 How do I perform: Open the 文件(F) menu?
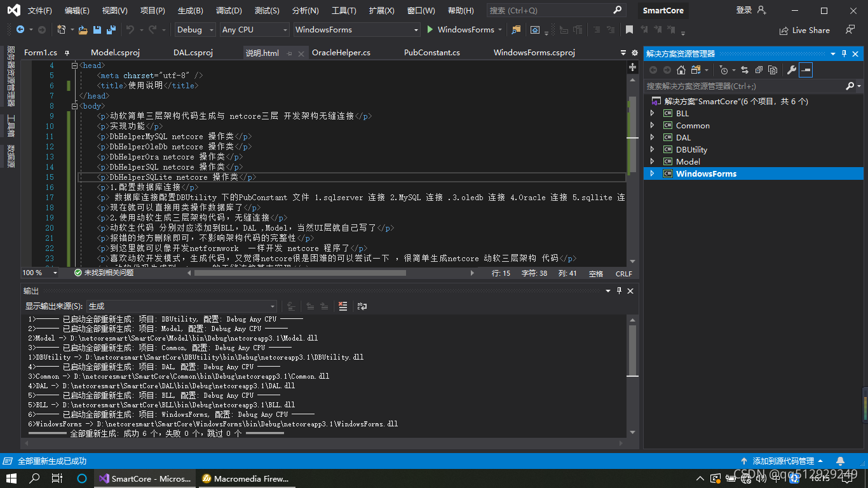point(40,11)
